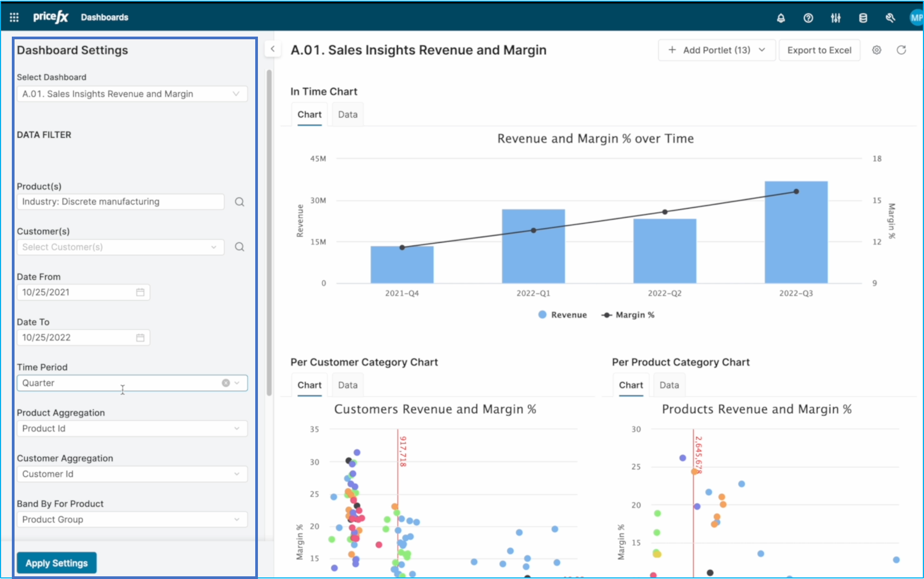Open the apps grid menu icon
Screen dimensions: 924x579
coord(15,18)
